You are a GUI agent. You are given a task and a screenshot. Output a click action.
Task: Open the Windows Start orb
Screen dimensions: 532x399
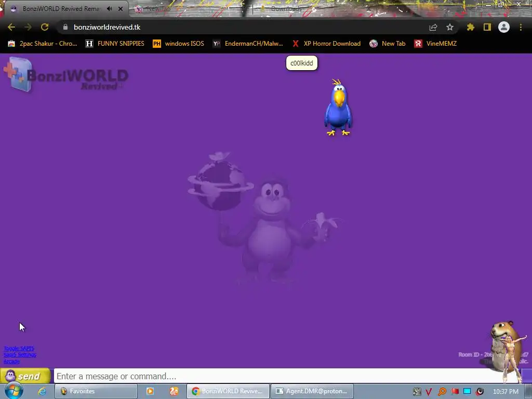(x=14, y=391)
